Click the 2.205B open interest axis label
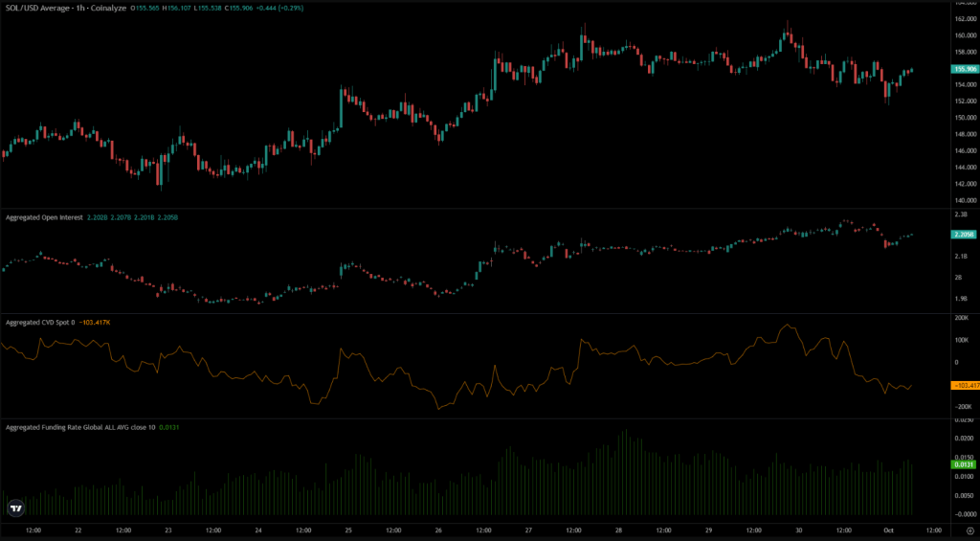The width and height of the screenshot is (980, 541). tap(963, 235)
